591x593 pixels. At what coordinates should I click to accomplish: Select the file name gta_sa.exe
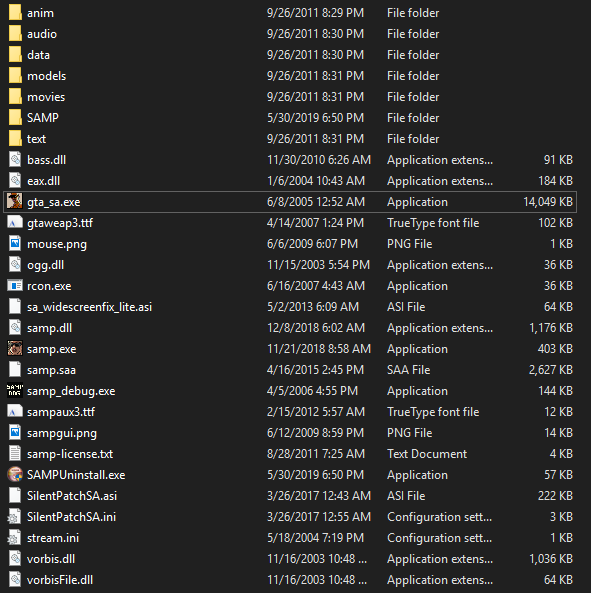(x=54, y=202)
